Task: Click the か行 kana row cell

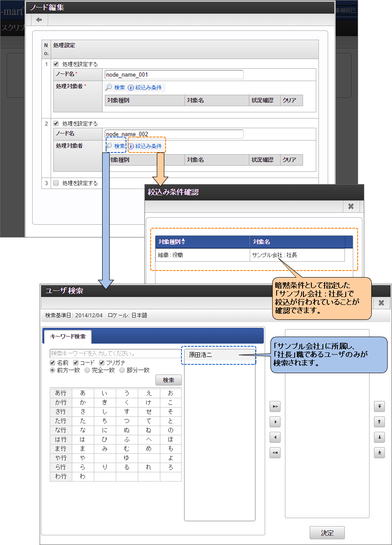Action: [x=61, y=402]
